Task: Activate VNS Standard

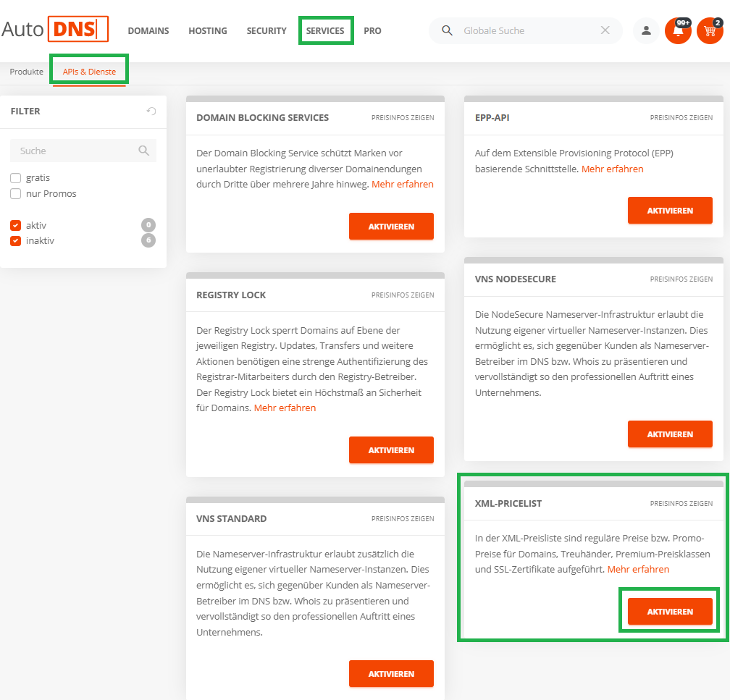Action: (x=391, y=673)
